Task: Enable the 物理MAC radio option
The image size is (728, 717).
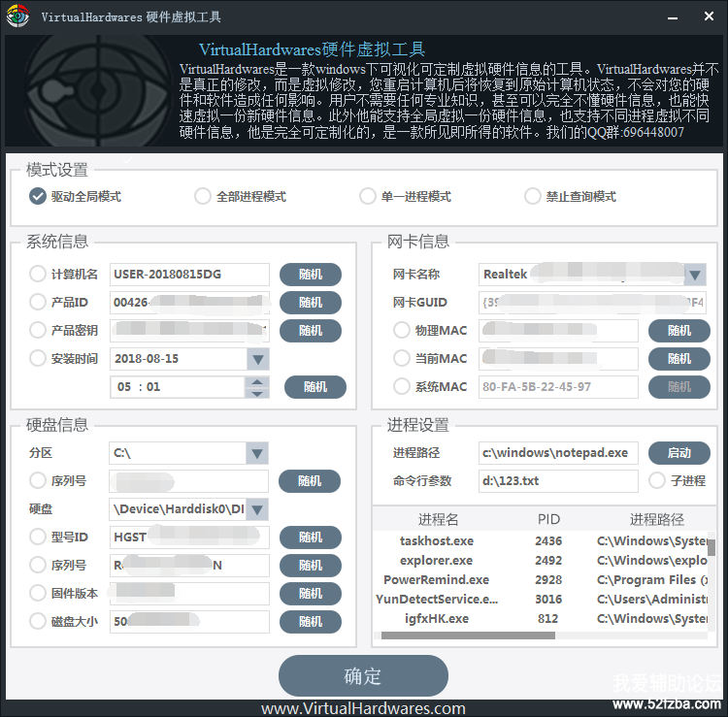Action: point(402,331)
